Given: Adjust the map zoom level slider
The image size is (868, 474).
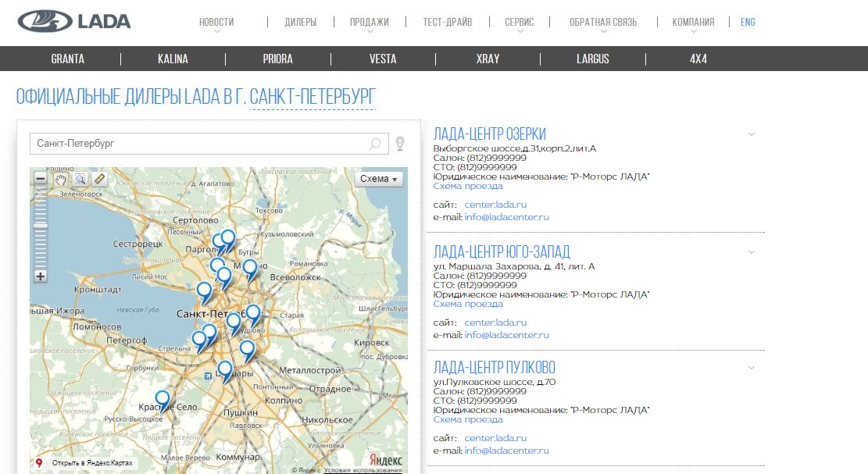Looking at the screenshot, I should tap(41, 225).
